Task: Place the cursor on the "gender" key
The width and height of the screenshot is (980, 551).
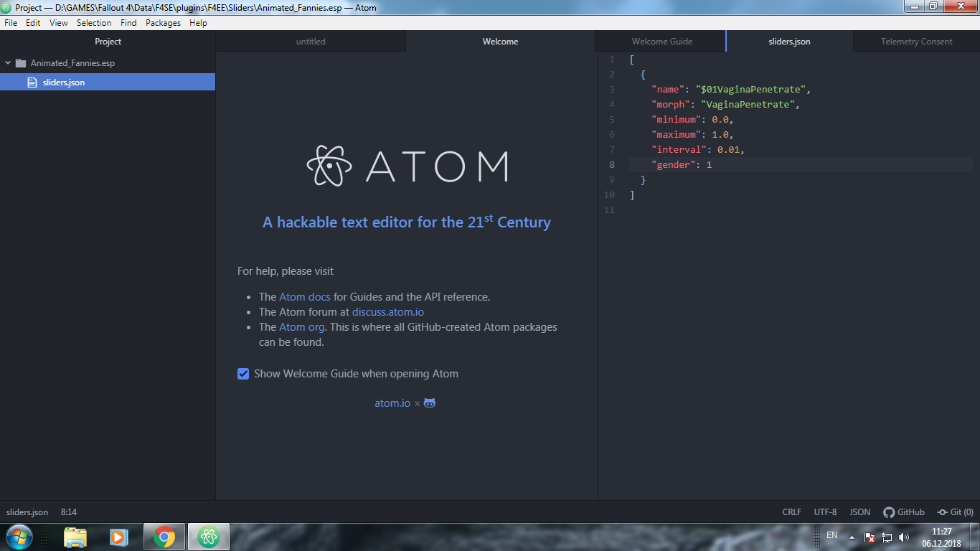Action: [x=674, y=165]
